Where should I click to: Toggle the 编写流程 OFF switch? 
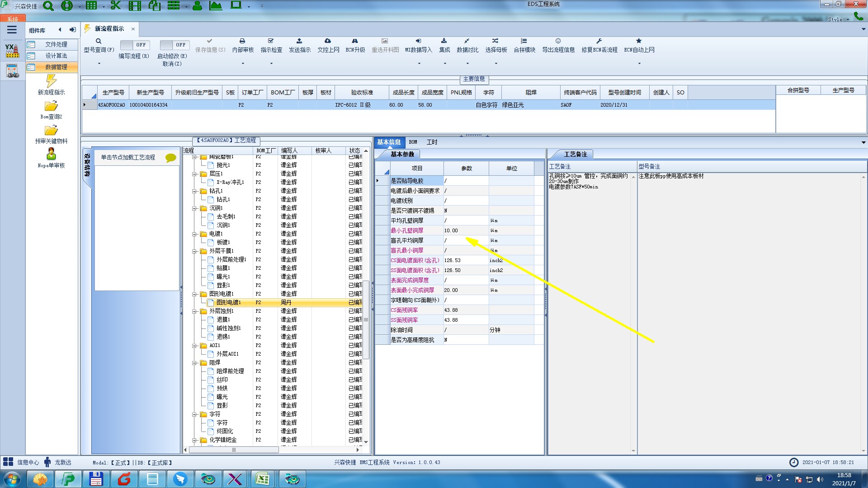[x=134, y=45]
